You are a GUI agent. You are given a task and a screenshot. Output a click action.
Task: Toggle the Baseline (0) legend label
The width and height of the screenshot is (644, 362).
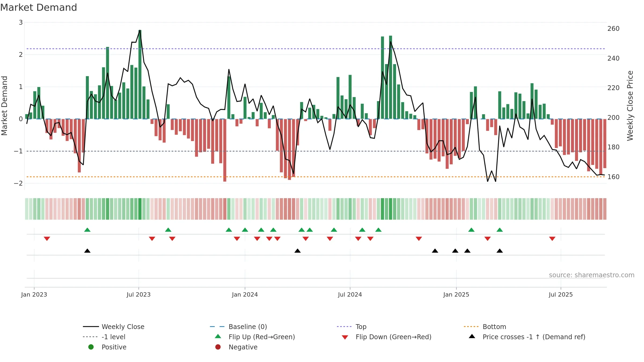click(248, 327)
